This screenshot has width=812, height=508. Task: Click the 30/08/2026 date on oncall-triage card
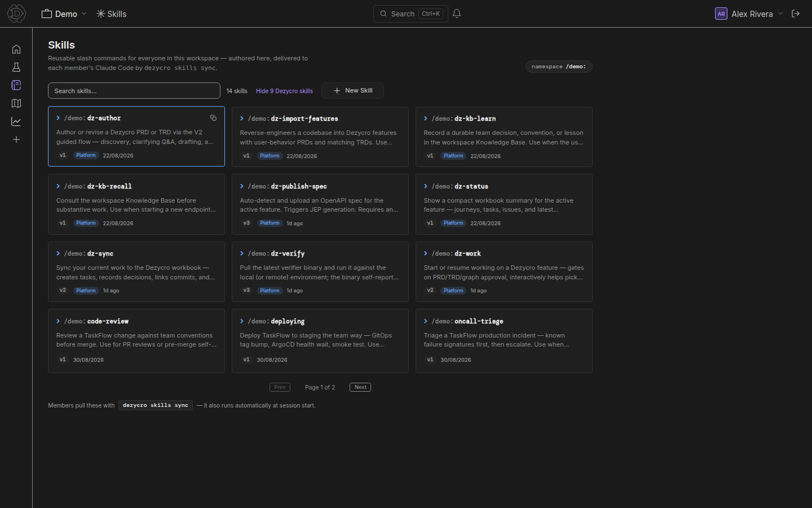pyautogui.click(x=456, y=360)
